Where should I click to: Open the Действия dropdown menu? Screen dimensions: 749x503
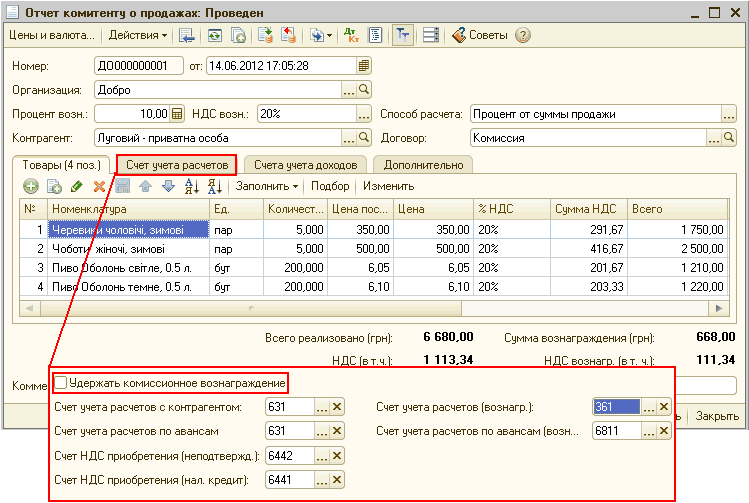137,35
